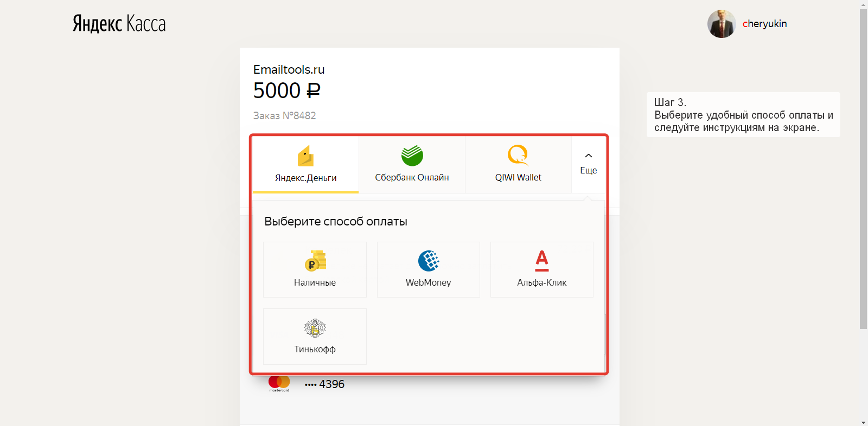Click the Сбербанк Онлайн green logo

(x=412, y=156)
